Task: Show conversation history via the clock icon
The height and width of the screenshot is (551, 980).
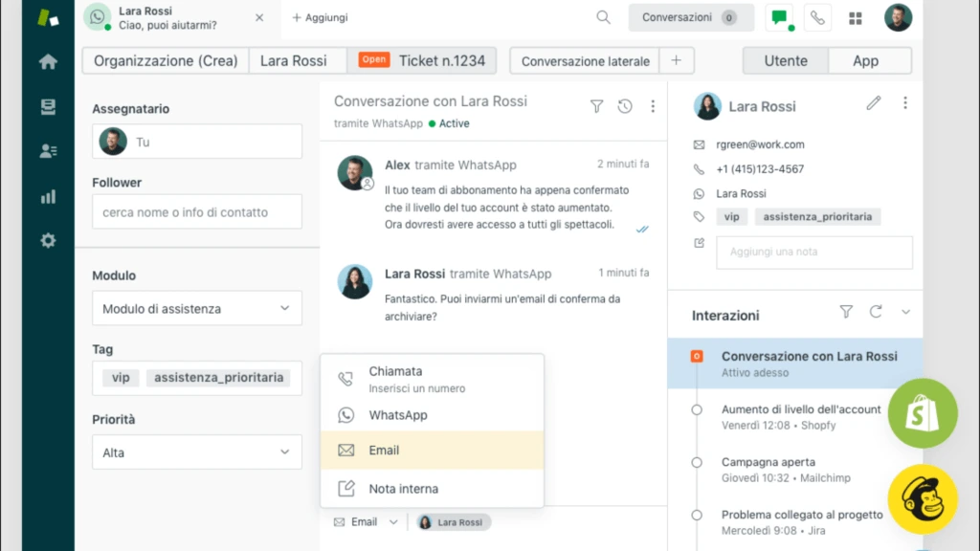Action: click(x=624, y=107)
